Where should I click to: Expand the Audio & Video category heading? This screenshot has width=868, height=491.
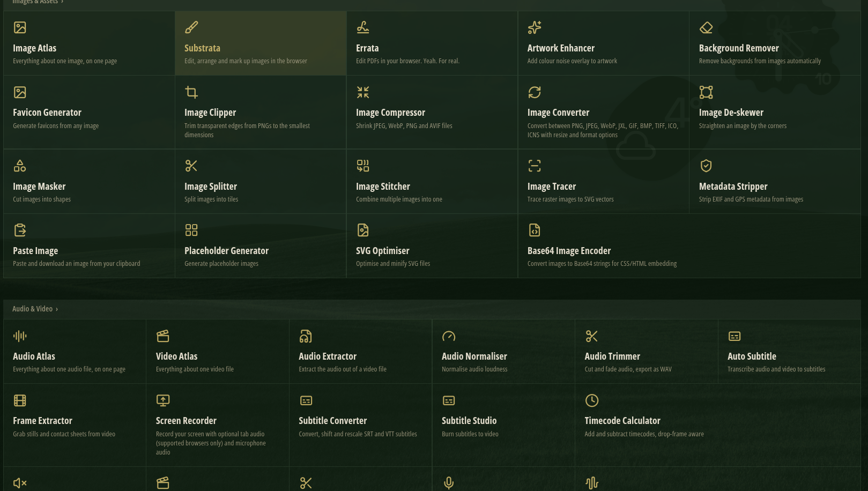click(35, 309)
